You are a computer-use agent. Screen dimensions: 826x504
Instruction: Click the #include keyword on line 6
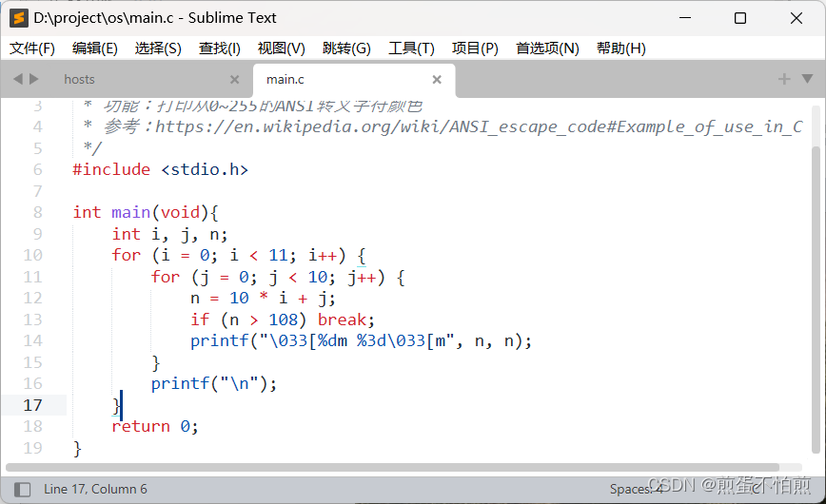pyautogui.click(x=111, y=169)
